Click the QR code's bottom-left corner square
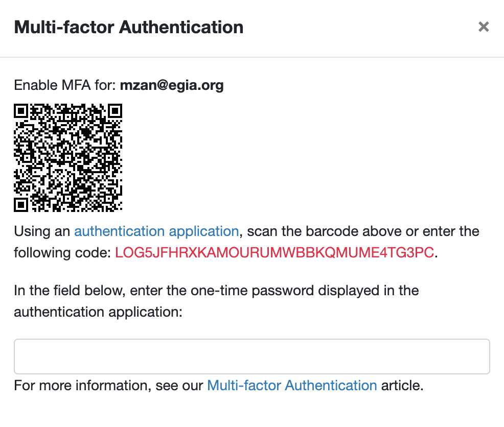The image size is (504, 427). coord(21,205)
